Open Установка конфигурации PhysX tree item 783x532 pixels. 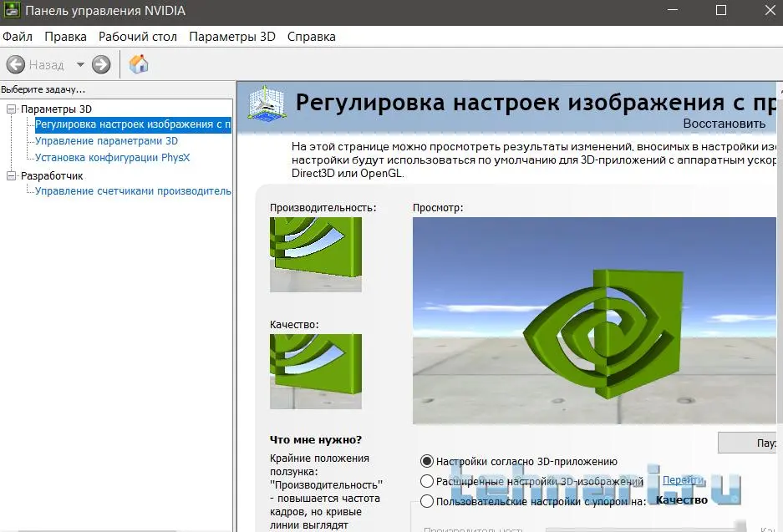[x=112, y=157]
